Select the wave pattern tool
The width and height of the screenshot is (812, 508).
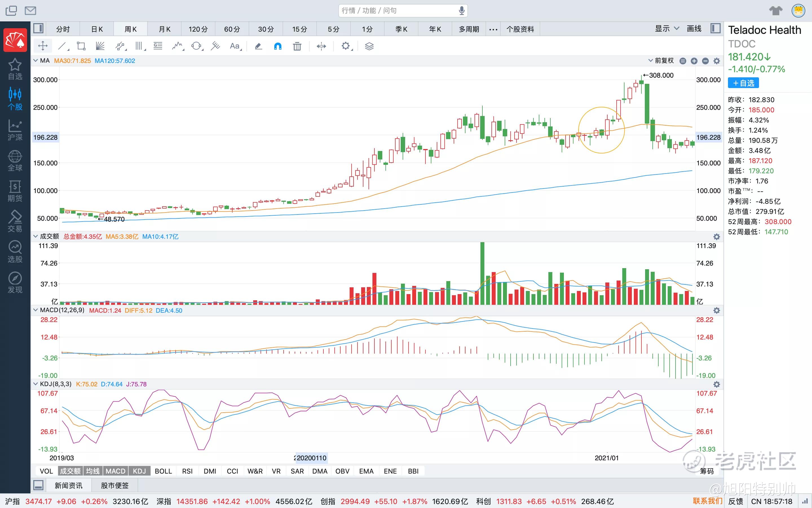178,46
